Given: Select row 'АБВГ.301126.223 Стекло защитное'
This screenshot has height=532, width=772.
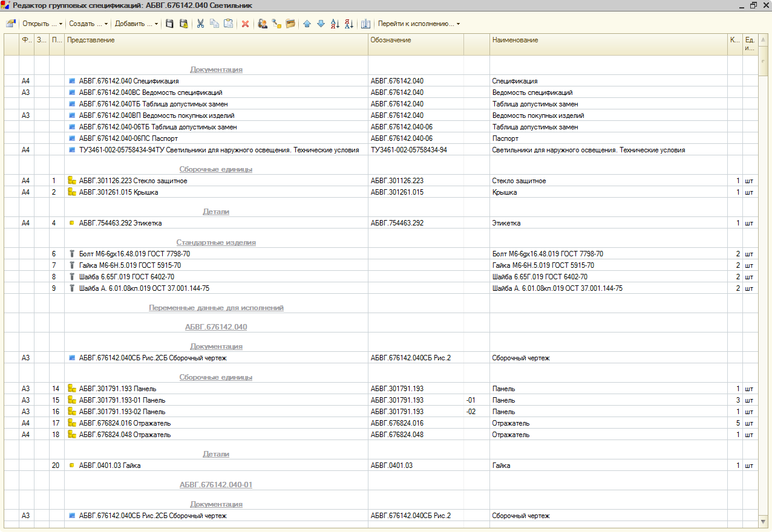Looking at the screenshot, I should tap(133, 181).
